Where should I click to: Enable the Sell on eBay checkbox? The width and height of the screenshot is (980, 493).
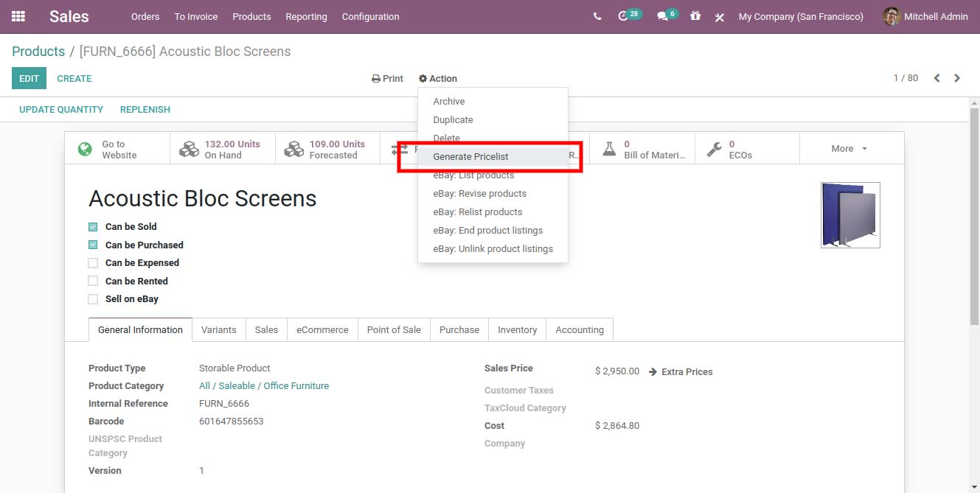tap(93, 299)
